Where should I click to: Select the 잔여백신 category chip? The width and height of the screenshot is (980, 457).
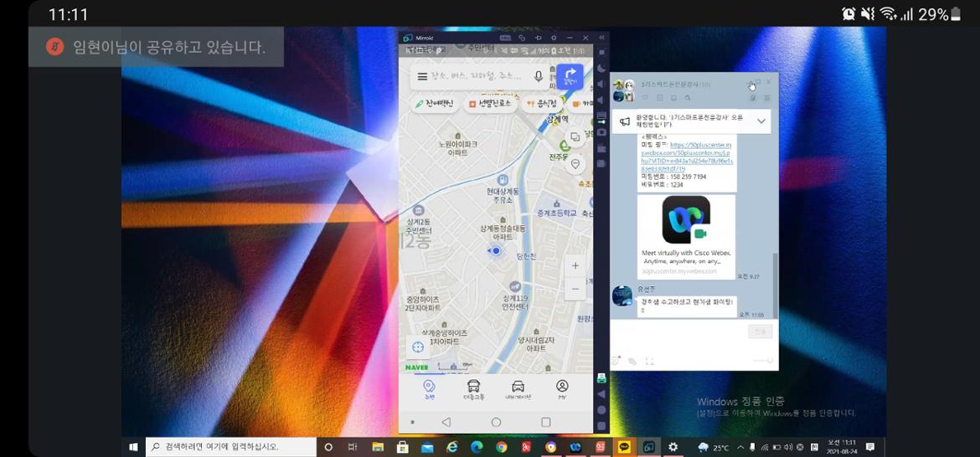tap(435, 104)
